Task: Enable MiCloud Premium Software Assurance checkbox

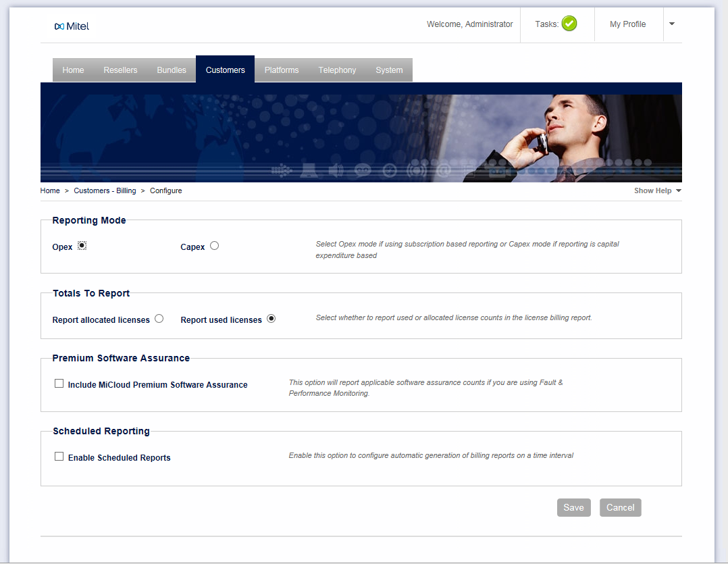Action: [59, 384]
